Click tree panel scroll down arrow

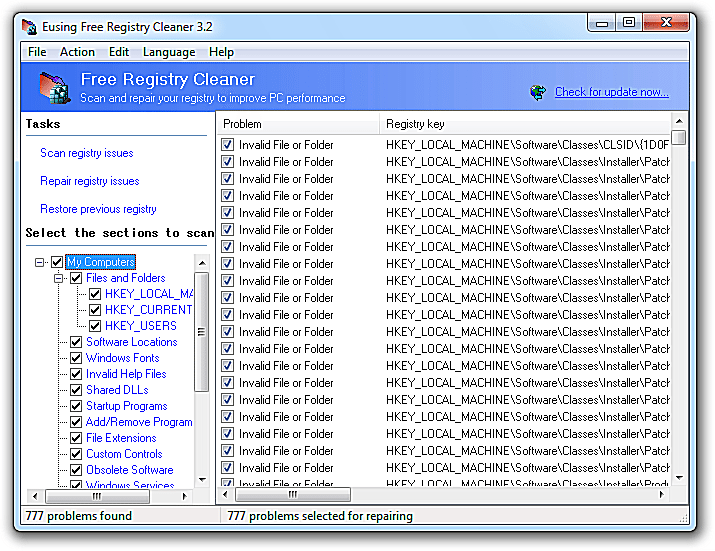tap(202, 479)
